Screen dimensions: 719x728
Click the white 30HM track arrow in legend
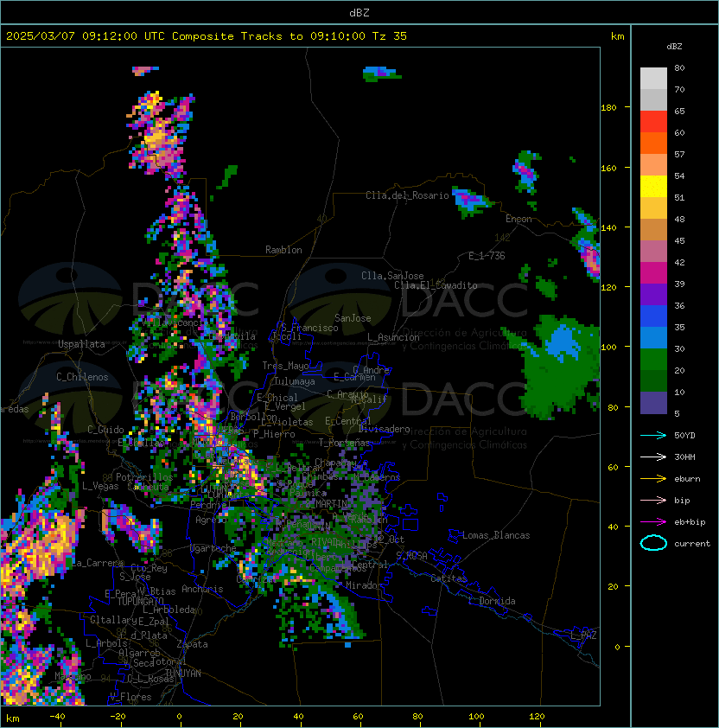(653, 457)
